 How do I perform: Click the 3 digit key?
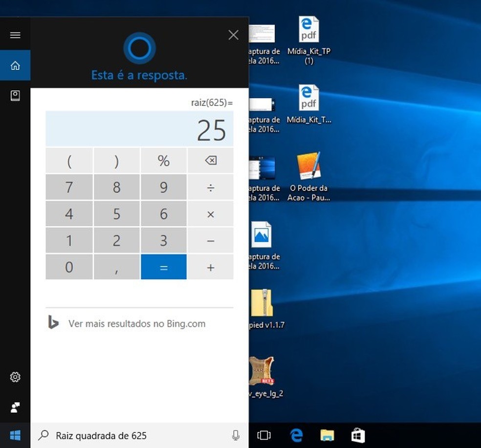(163, 240)
